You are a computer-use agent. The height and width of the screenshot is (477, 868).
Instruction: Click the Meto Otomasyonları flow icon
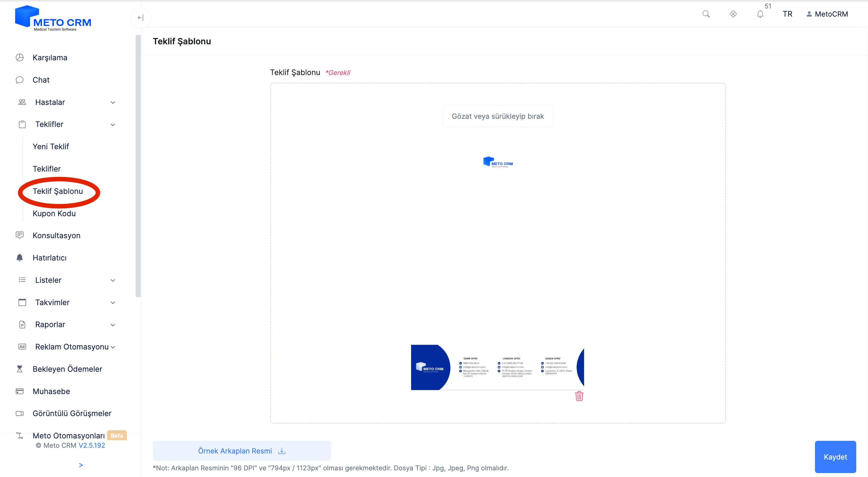coord(20,435)
